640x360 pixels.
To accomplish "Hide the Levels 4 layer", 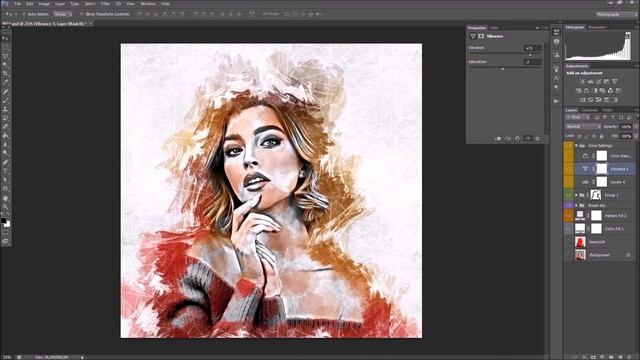I will click(568, 182).
